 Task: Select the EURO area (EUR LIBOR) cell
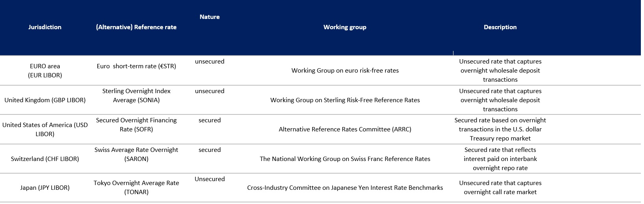tap(45, 71)
